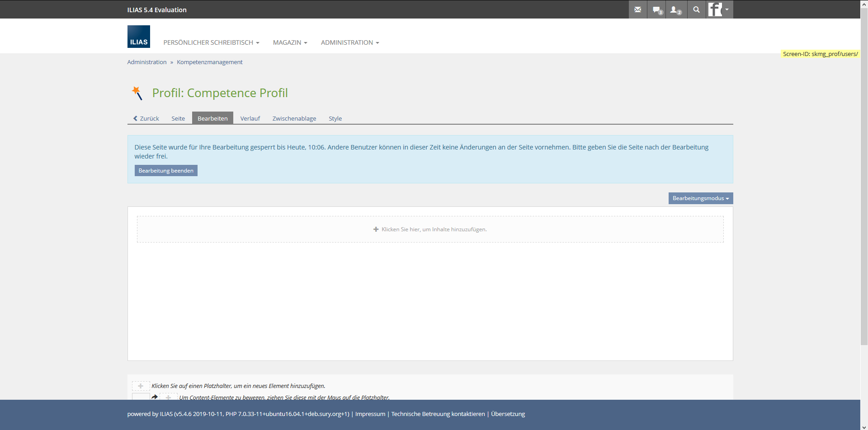
Task: Click the plus icon to add content
Action: 376,229
